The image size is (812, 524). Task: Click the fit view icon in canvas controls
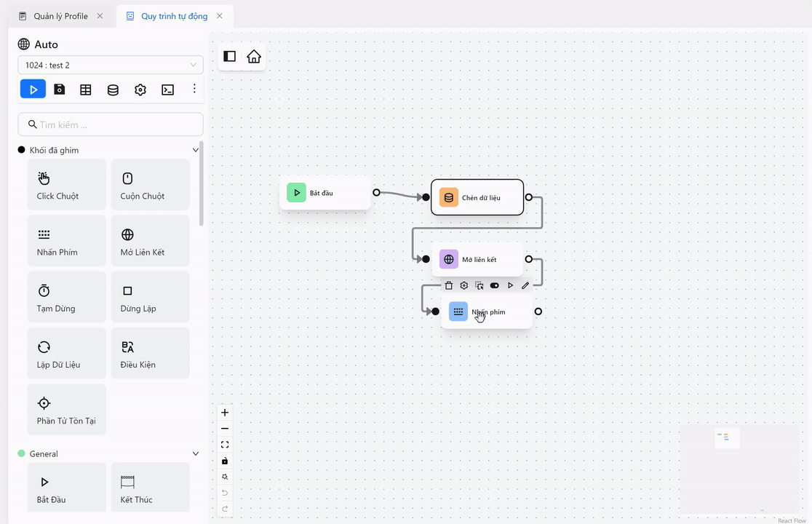click(225, 445)
